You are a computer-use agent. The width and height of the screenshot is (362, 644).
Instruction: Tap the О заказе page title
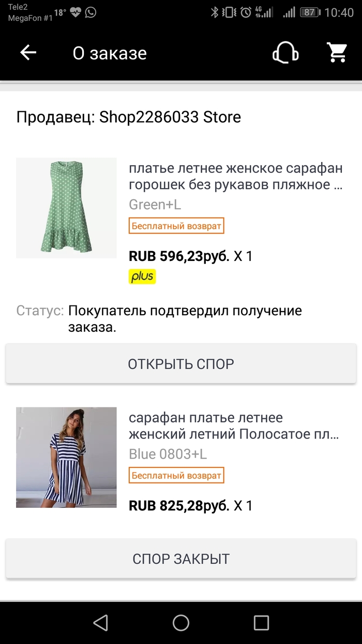click(x=110, y=53)
